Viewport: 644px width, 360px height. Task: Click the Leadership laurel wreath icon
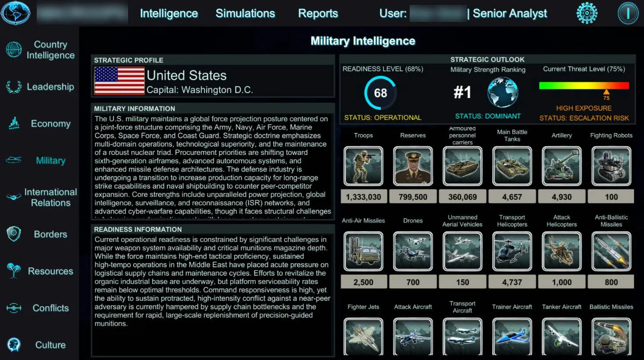(14, 87)
